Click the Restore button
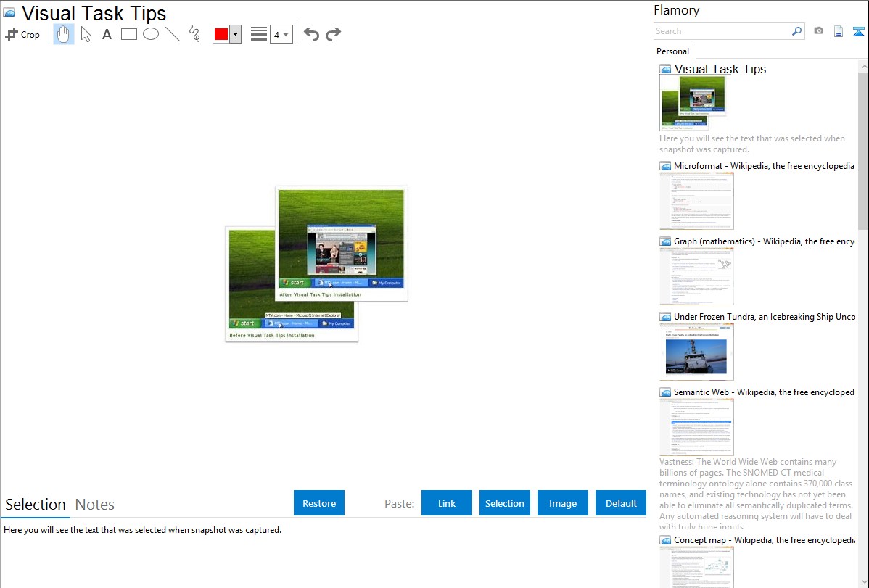The width and height of the screenshot is (869, 588). [x=319, y=503]
